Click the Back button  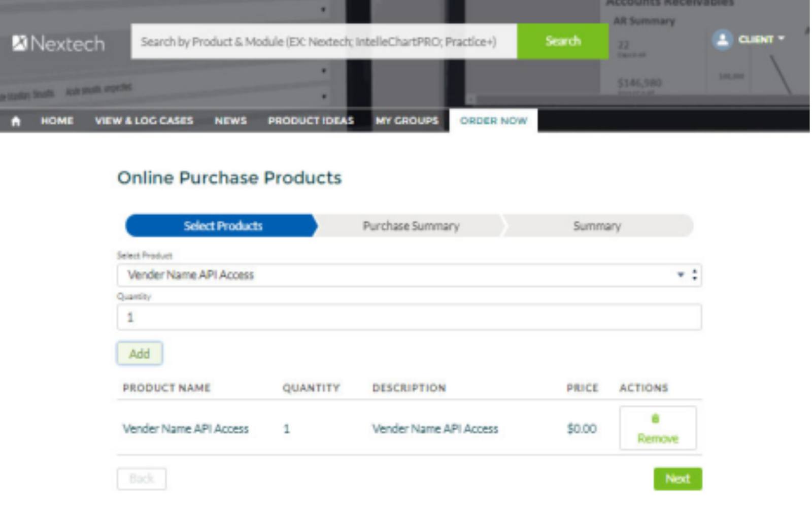click(x=142, y=479)
